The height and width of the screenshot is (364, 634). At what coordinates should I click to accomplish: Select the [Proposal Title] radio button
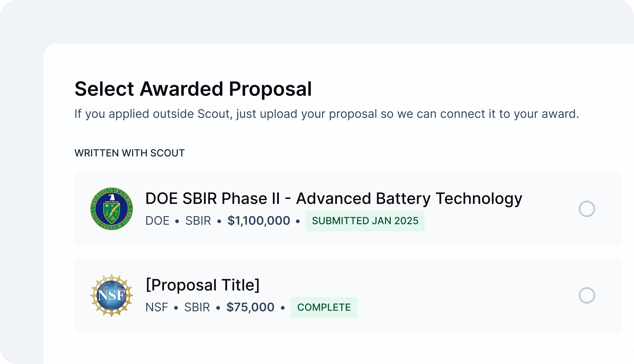coord(587,295)
